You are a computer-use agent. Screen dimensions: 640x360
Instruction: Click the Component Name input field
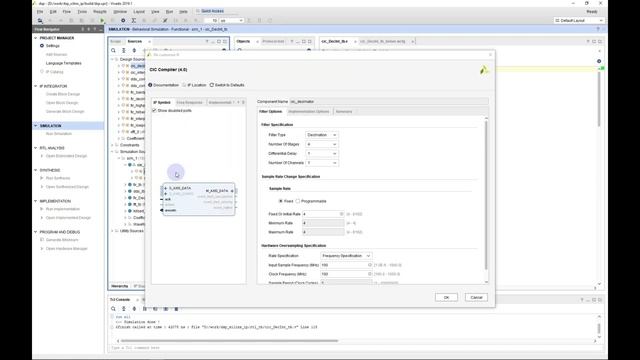coord(389,101)
